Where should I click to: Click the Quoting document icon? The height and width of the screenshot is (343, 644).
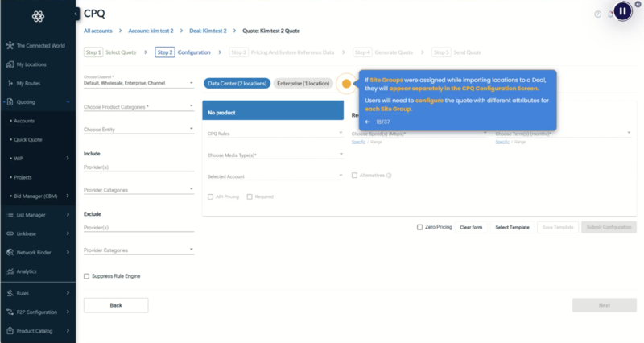10,102
